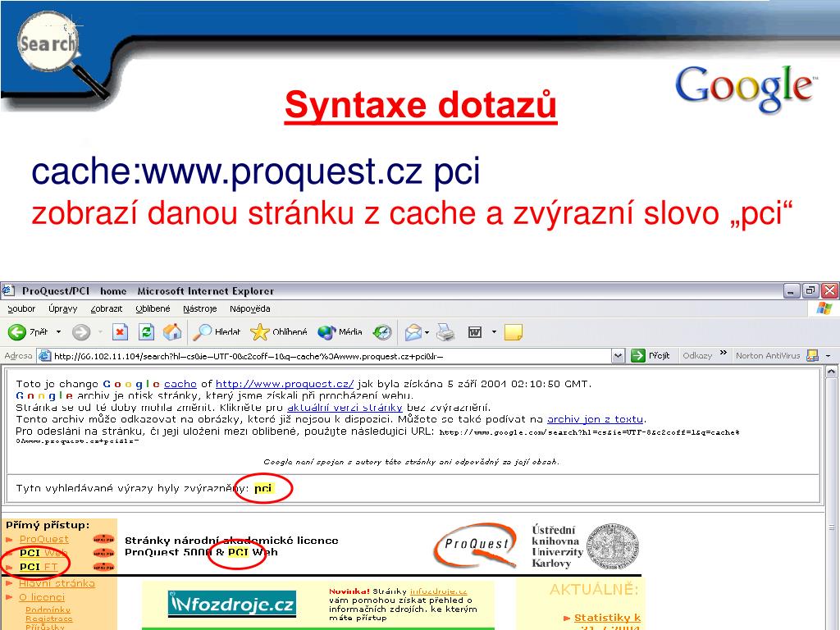This screenshot has width=840, height=630.
Task: Open 'Statistiky k' news link
Action: tap(607, 618)
